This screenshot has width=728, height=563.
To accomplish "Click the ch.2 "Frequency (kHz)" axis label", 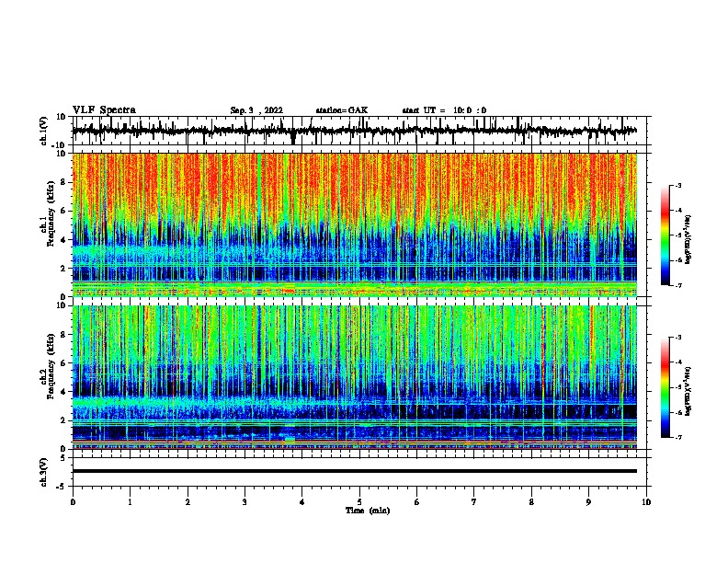I will 51,366.
